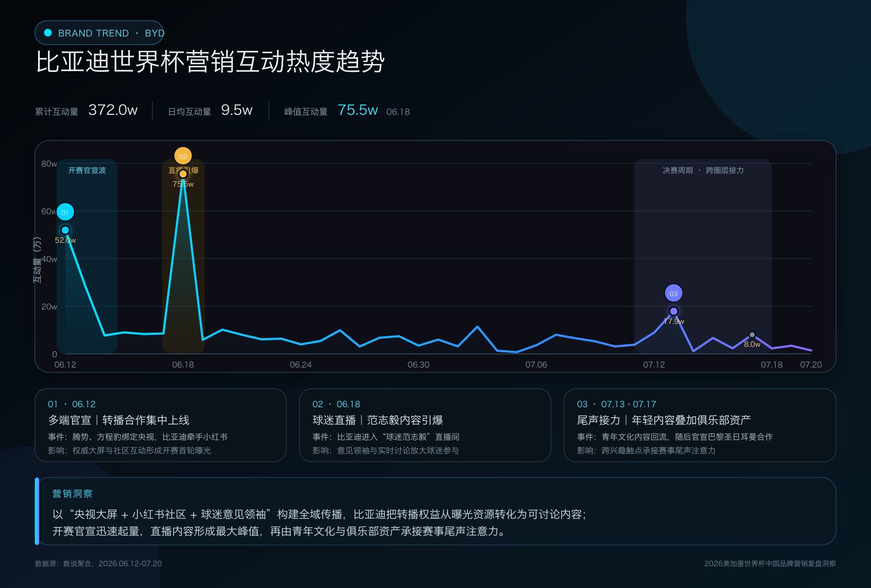Click the card title 球迷直播｜范志毅内容引爆
The height and width of the screenshot is (588, 871).
point(378,420)
